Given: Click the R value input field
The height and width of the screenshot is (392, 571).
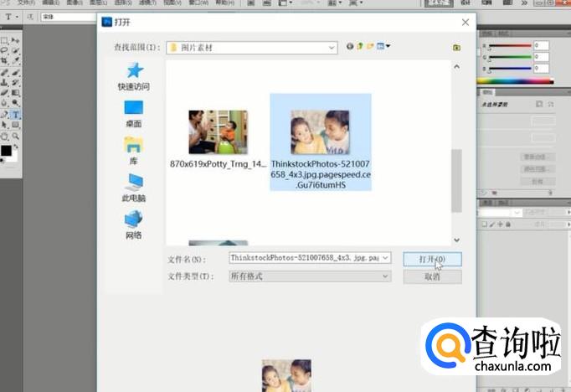Looking at the screenshot, I should click(541, 45).
